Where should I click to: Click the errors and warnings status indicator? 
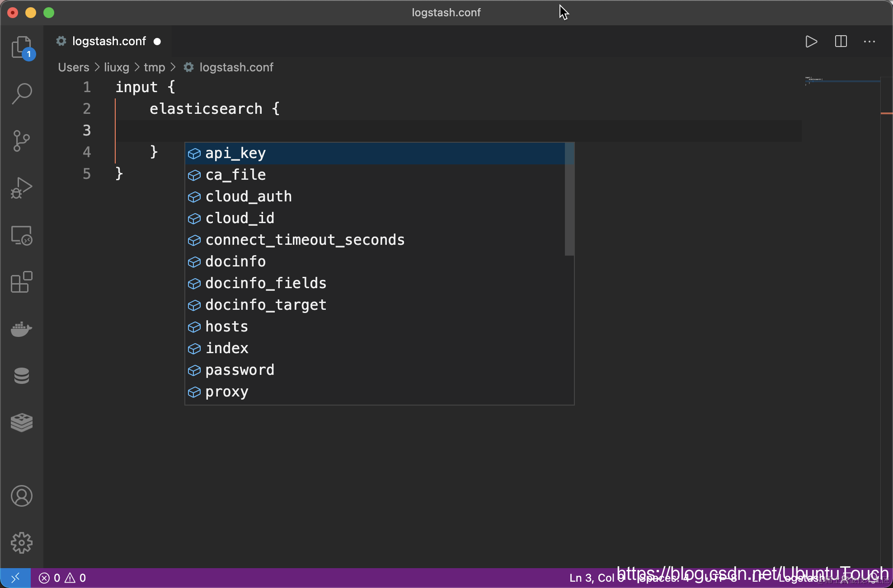tap(62, 578)
